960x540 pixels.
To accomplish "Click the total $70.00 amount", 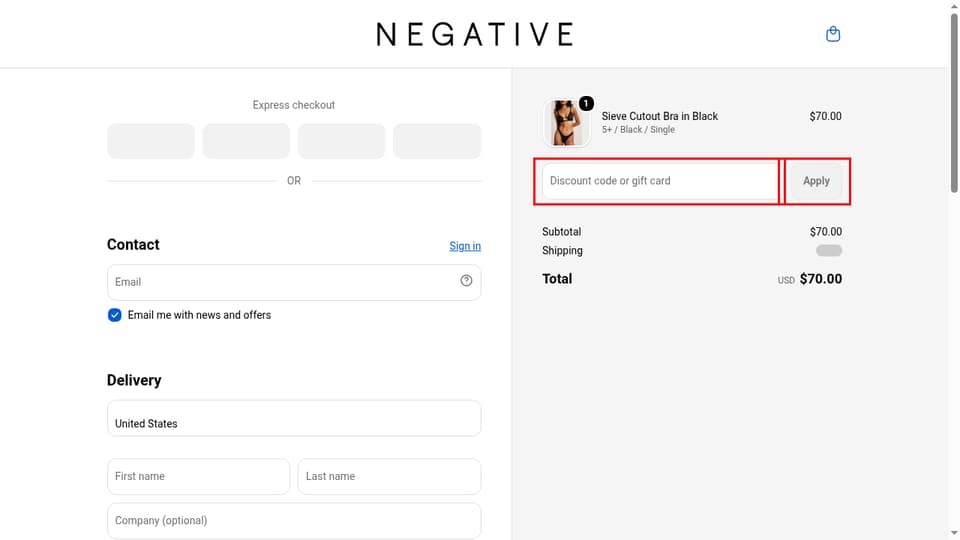I will coord(820,279).
